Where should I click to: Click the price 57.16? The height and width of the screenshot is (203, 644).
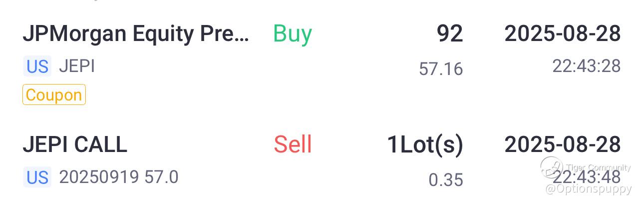(x=441, y=69)
